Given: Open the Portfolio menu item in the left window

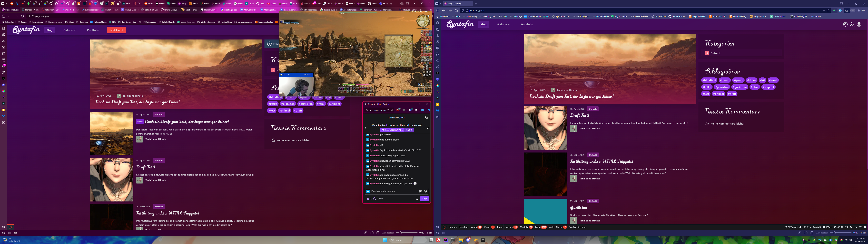Looking at the screenshot, I should coord(93,30).
